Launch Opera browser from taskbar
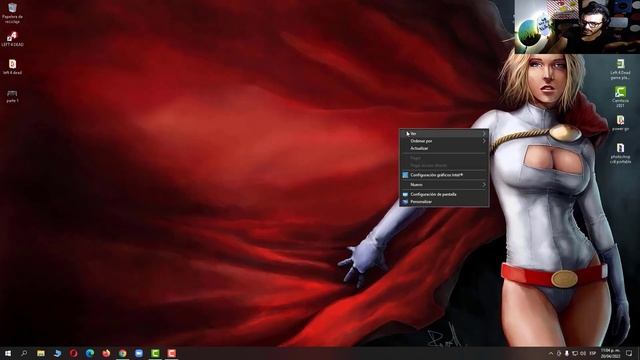The image size is (640, 360). point(73,353)
